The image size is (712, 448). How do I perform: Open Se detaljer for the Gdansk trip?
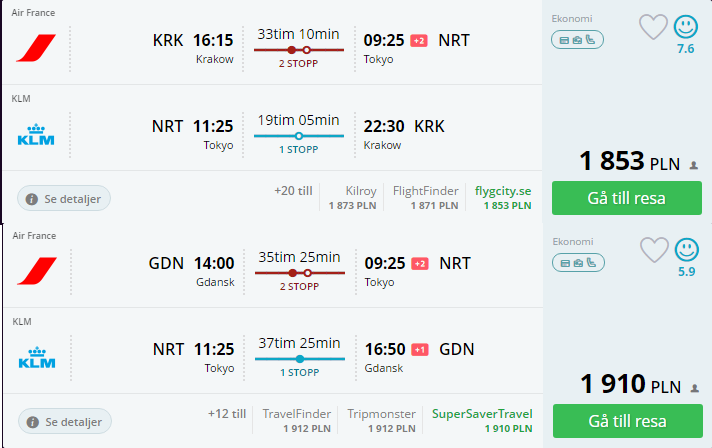tap(64, 422)
